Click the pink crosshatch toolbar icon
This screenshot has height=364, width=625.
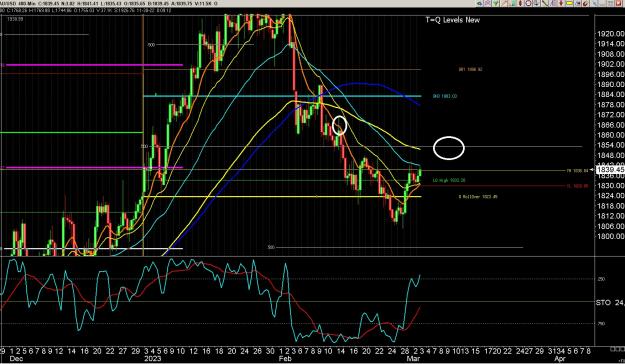pyautogui.click(x=487, y=4)
